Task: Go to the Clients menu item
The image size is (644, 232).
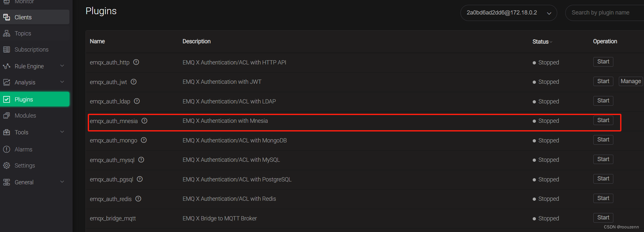Action: point(35,17)
